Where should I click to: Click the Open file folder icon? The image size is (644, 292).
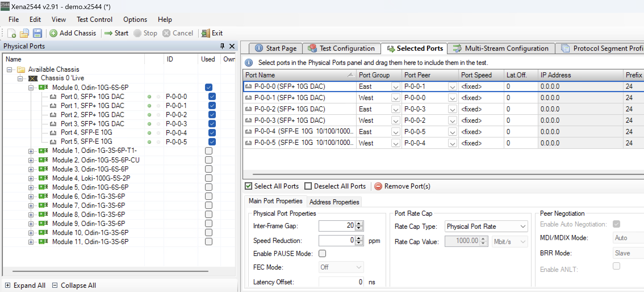[24, 33]
